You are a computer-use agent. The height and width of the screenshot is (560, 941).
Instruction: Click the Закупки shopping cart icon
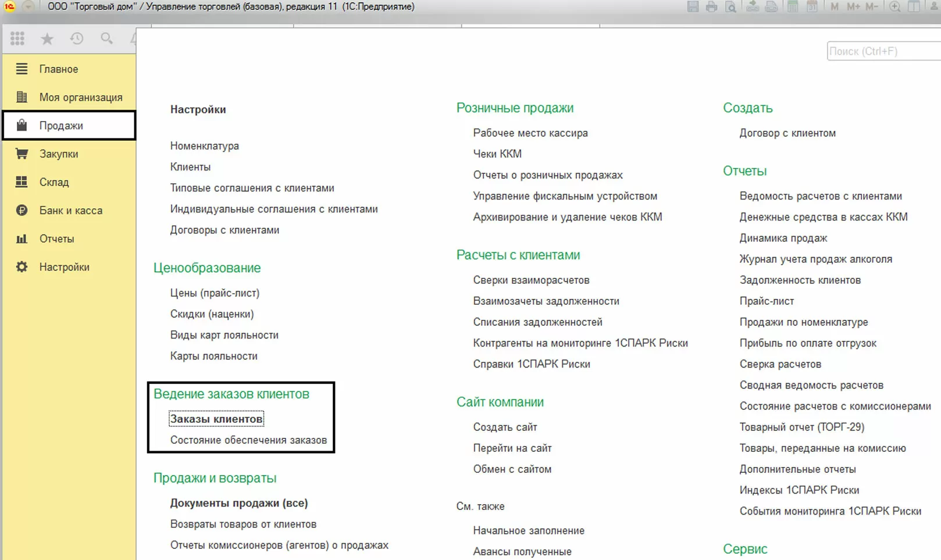click(x=22, y=154)
